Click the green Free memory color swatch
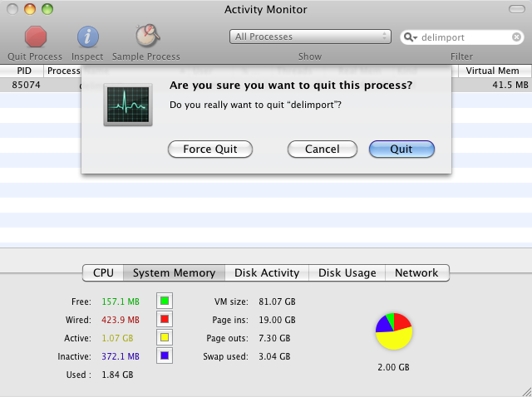Screen dimensions: 532x397 click(165, 301)
